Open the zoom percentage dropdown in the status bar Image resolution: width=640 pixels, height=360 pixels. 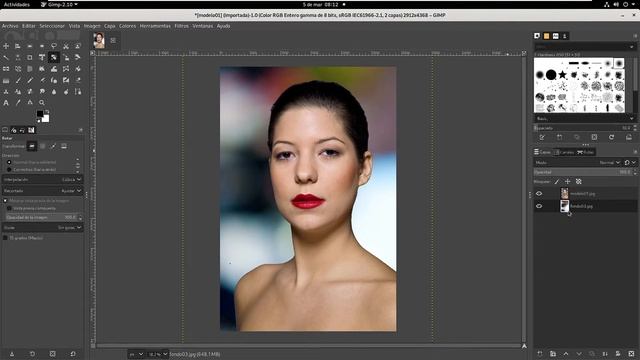tap(158, 354)
